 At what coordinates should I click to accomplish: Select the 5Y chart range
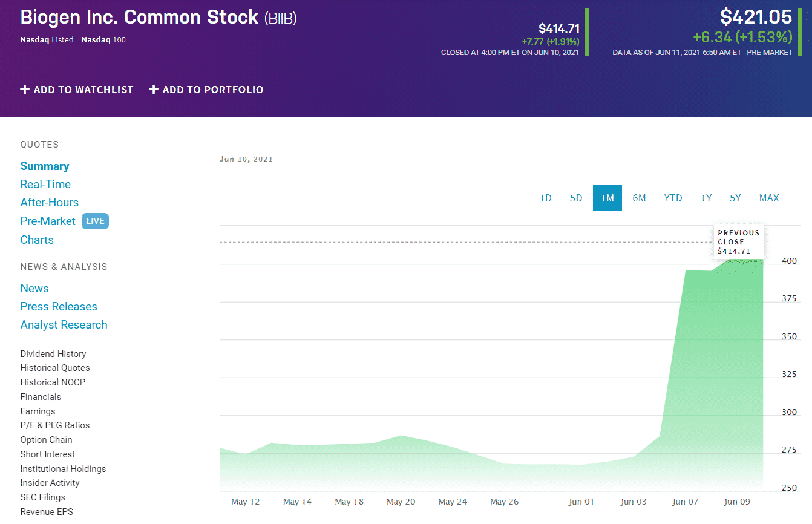[x=735, y=198]
